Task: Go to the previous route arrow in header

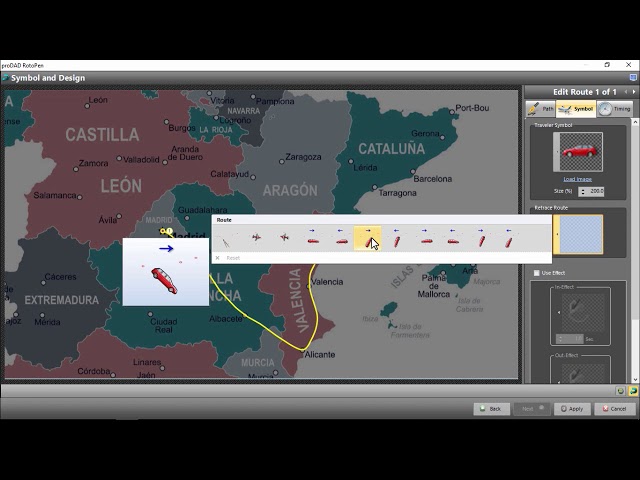Action: 624,92
